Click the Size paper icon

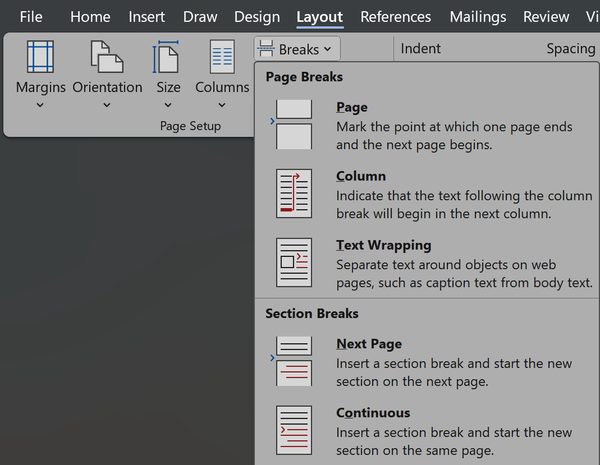[166, 57]
